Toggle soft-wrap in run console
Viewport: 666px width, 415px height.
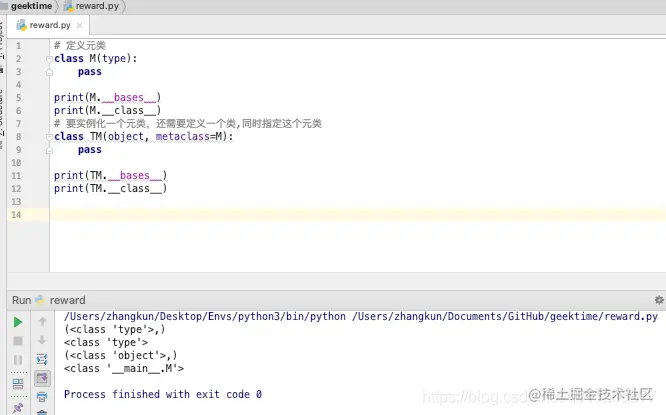[42, 359]
